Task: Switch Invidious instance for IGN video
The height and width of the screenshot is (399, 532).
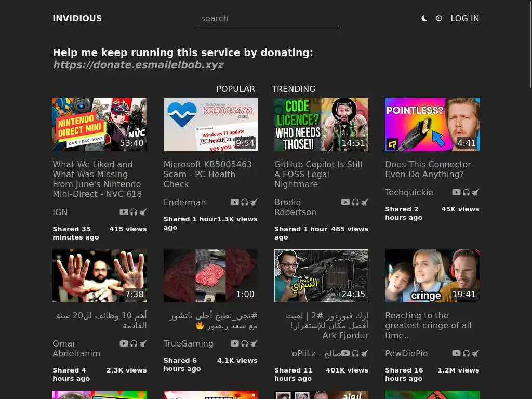Action: point(143,212)
